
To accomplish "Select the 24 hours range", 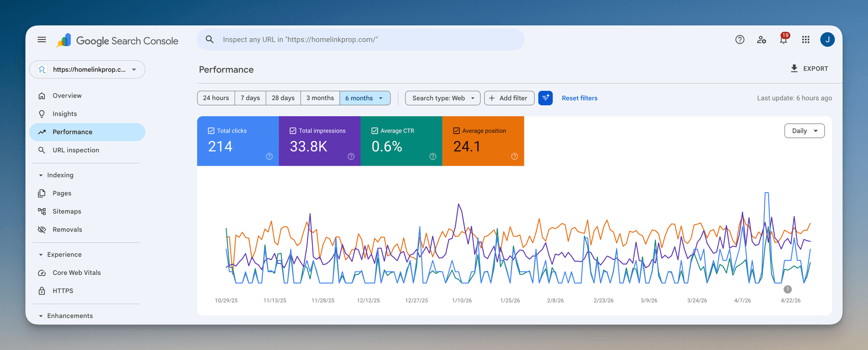I will pos(216,98).
